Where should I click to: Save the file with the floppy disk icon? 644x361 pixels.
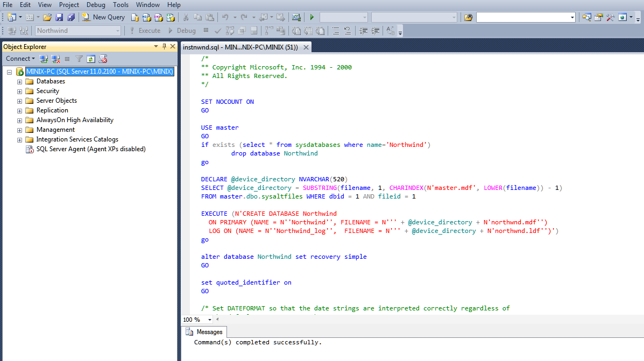pyautogui.click(x=59, y=17)
